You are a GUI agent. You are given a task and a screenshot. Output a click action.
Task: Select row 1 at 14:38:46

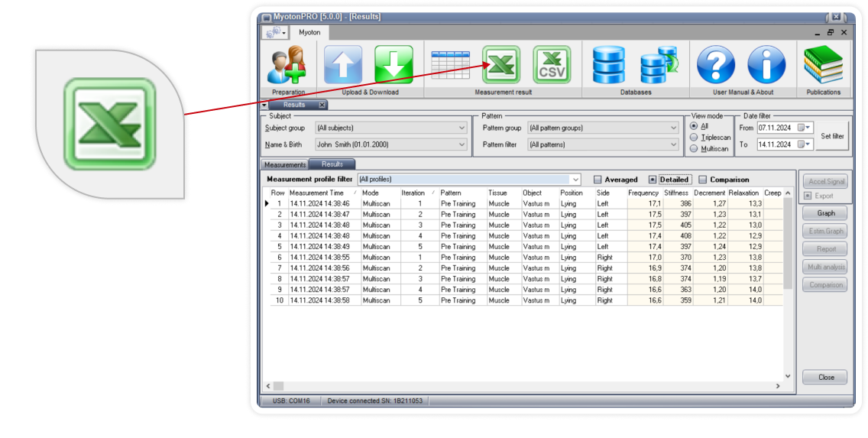point(523,204)
